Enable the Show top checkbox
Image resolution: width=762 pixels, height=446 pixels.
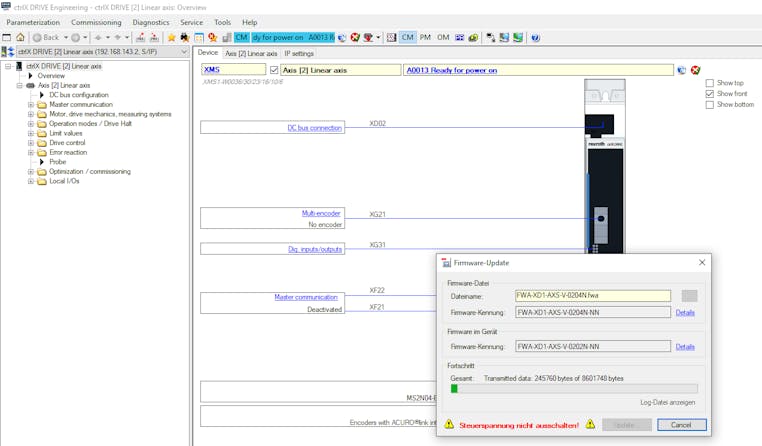[x=710, y=83]
